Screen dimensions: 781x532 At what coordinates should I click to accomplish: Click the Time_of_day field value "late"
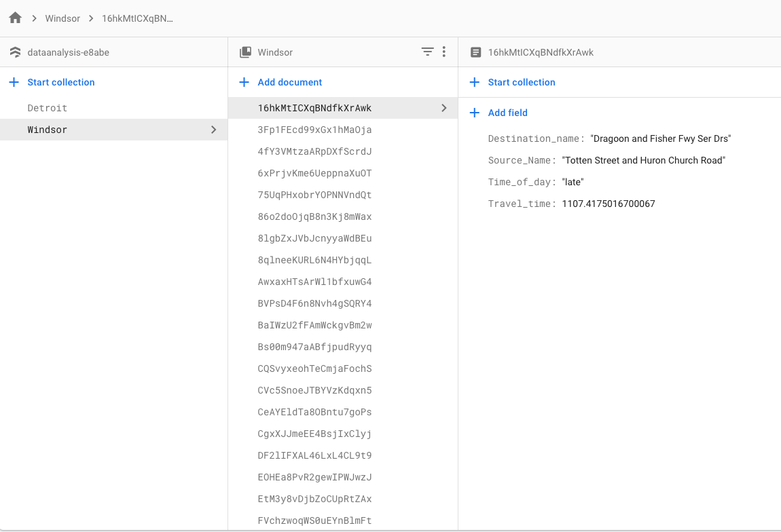[573, 182]
